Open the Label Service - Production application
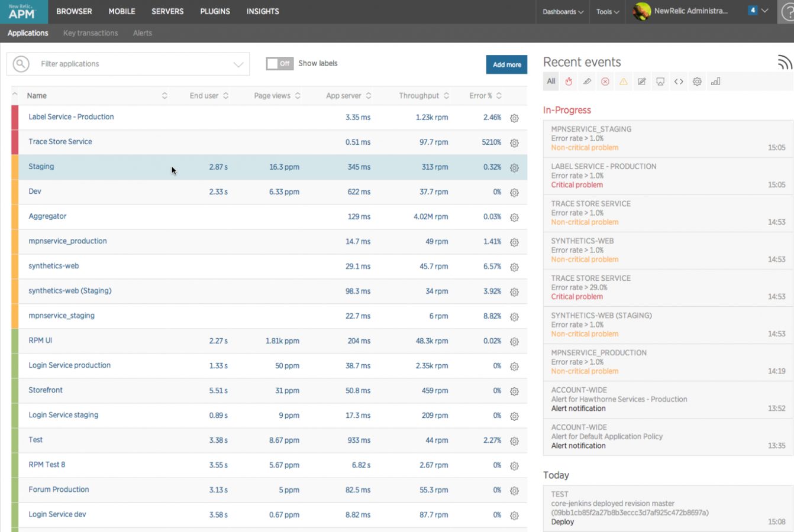This screenshot has width=794, height=532. pyautogui.click(x=71, y=117)
